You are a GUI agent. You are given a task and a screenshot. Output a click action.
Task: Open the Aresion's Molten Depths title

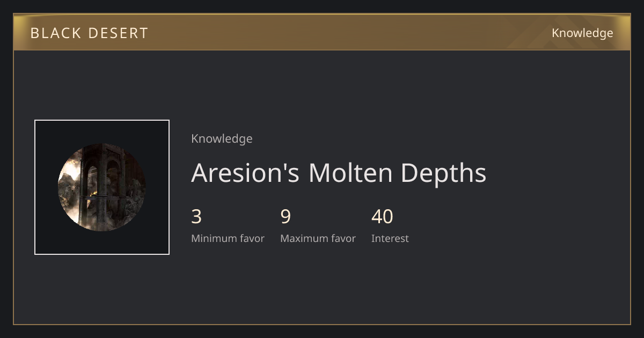[339, 173]
